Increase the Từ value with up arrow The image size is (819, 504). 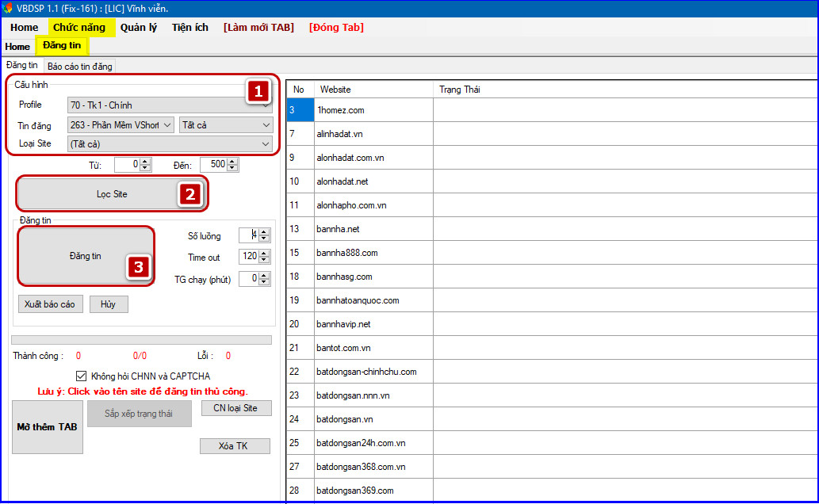click(x=146, y=162)
